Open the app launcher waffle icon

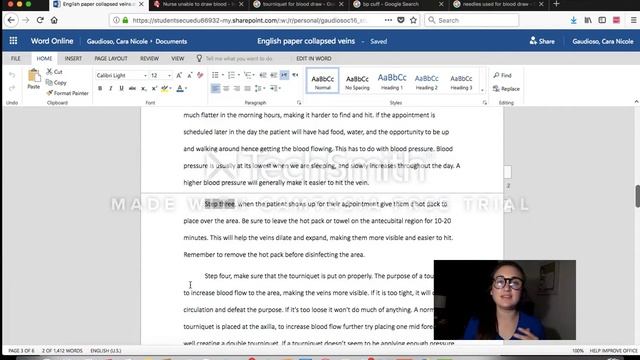tap(13, 41)
